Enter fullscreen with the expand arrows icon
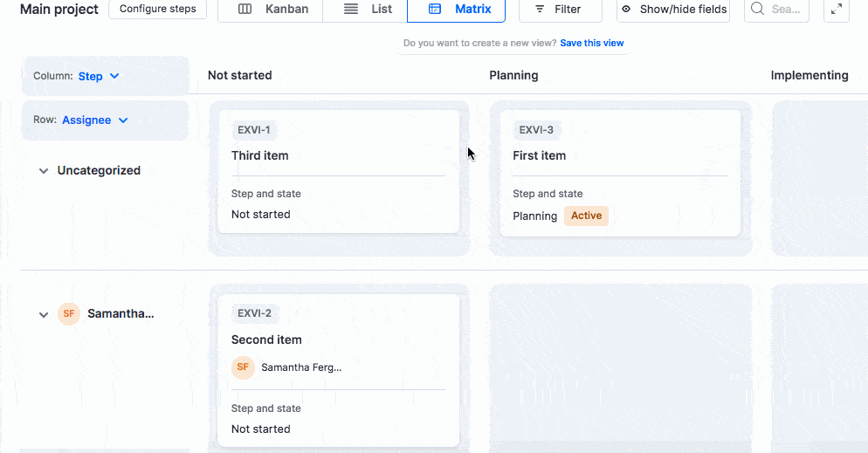The height and width of the screenshot is (453, 868). click(837, 9)
